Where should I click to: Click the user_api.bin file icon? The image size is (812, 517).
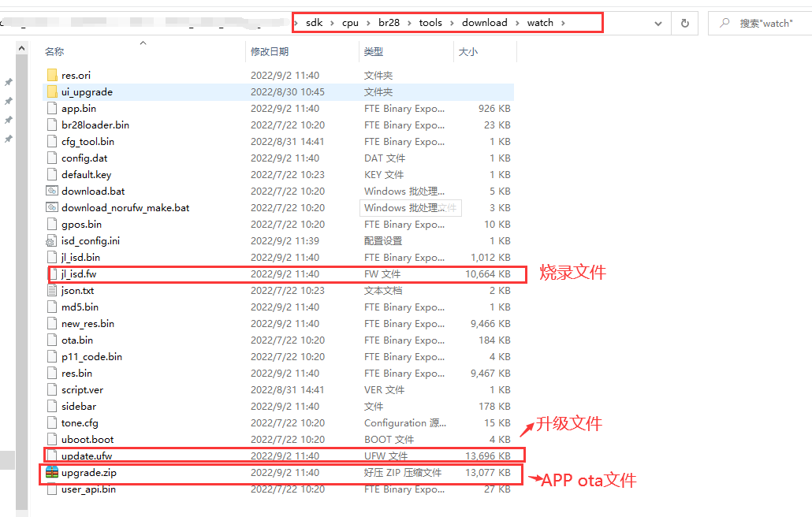pos(52,489)
